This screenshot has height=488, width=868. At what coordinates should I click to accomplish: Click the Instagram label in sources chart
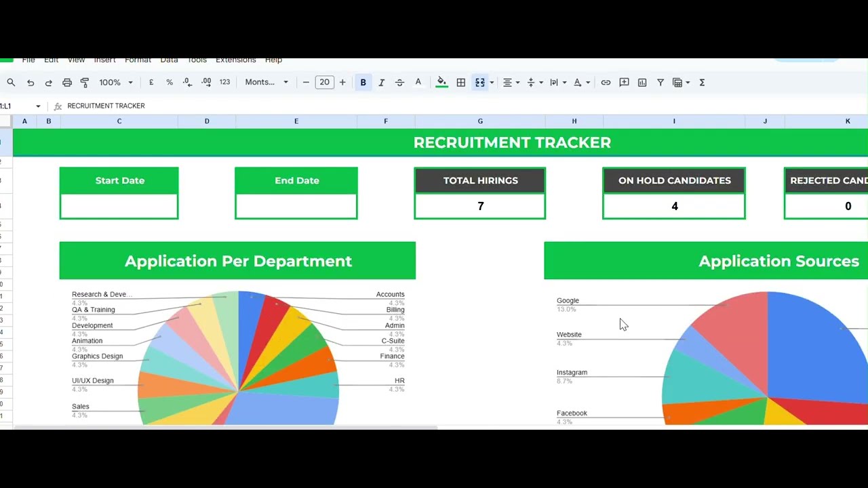pos(572,372)
